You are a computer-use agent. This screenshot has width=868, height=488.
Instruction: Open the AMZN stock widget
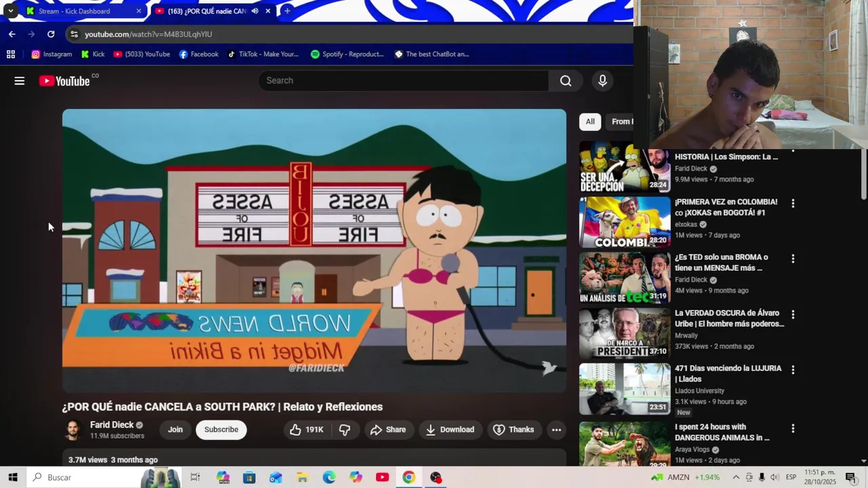pyautogui.click(x=685, y=477)
